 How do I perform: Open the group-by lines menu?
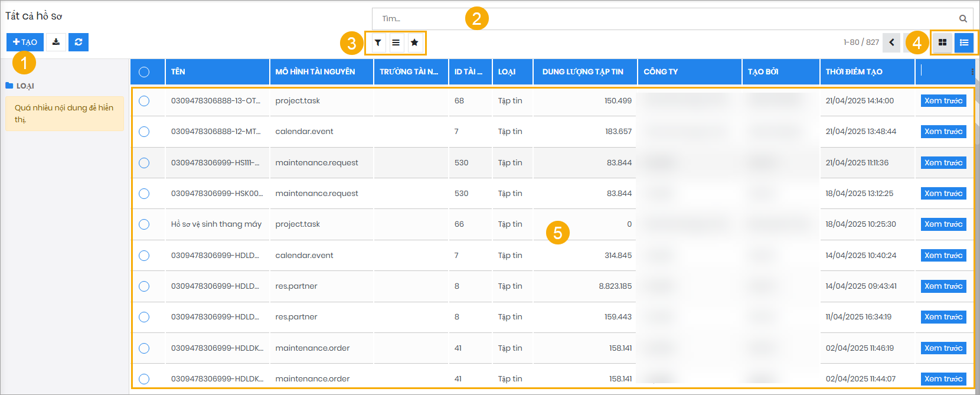396,43
